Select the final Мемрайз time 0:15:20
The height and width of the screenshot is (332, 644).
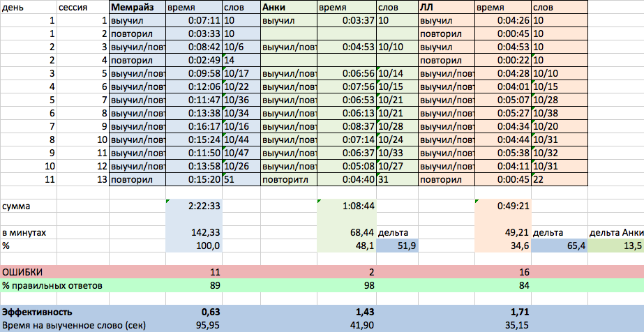[x=194, y=179]
